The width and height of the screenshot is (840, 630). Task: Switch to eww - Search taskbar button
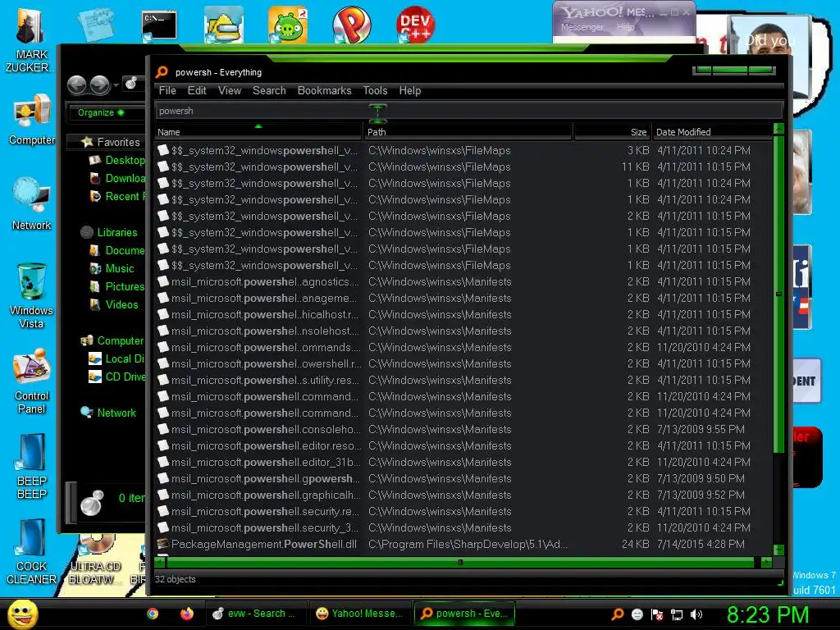[x=255, y=614]
